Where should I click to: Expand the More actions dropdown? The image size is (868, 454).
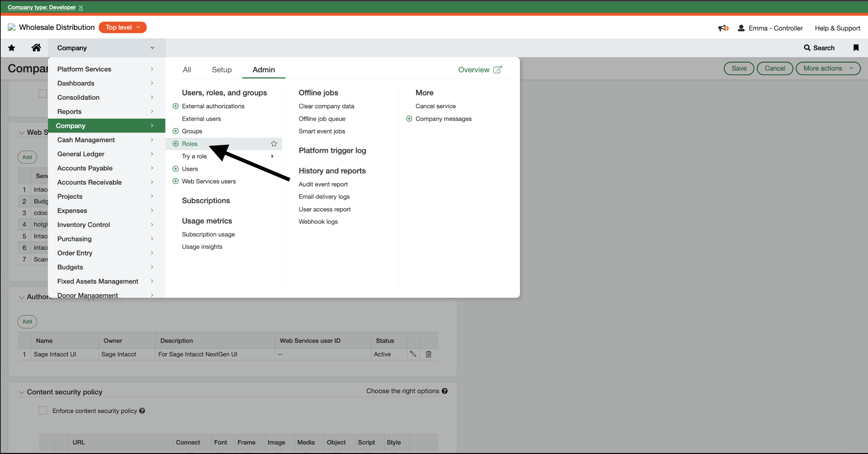[x=828, y=69]
